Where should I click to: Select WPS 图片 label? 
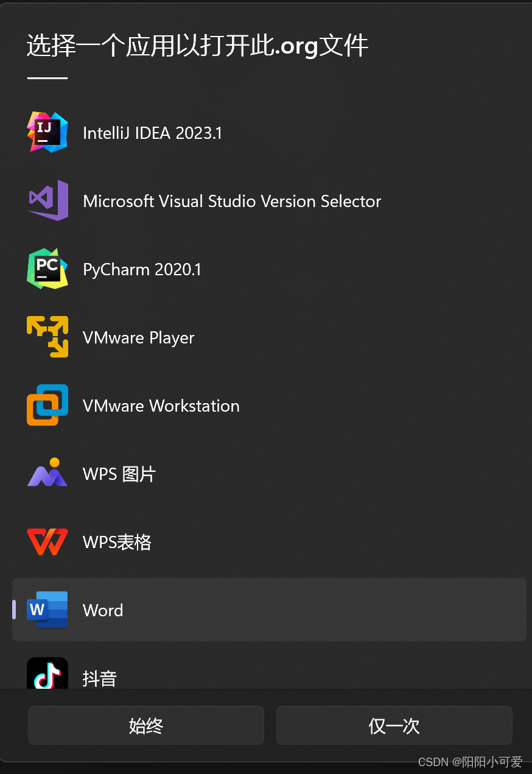coord(119,474)
